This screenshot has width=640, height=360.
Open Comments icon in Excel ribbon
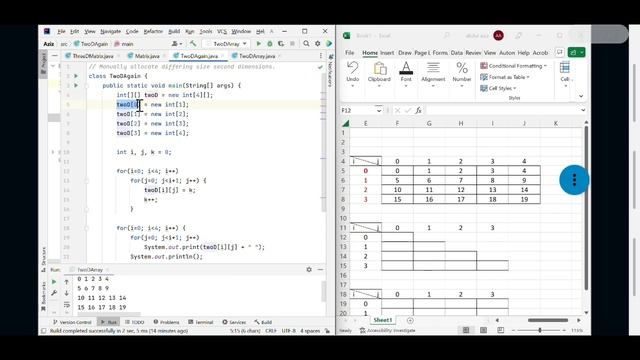click(x=560, y=52)
